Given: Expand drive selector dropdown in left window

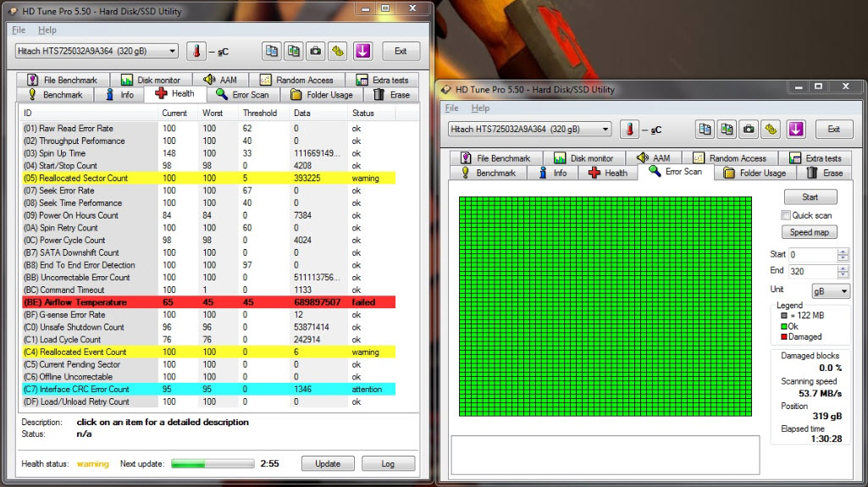Looking at the screenshot, I should (x=172, y=51).
